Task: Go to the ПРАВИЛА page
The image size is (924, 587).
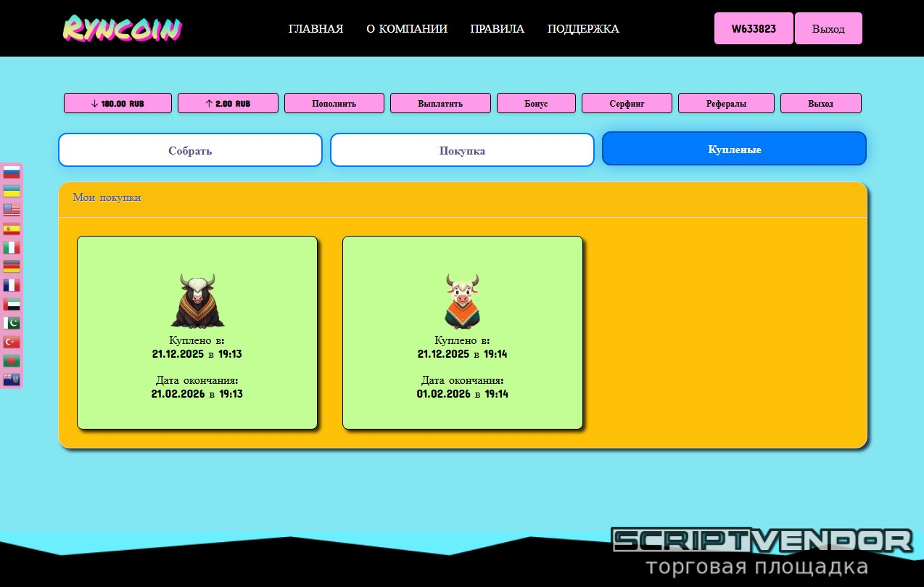Action: pyautogui.click(x=497, y=29)
